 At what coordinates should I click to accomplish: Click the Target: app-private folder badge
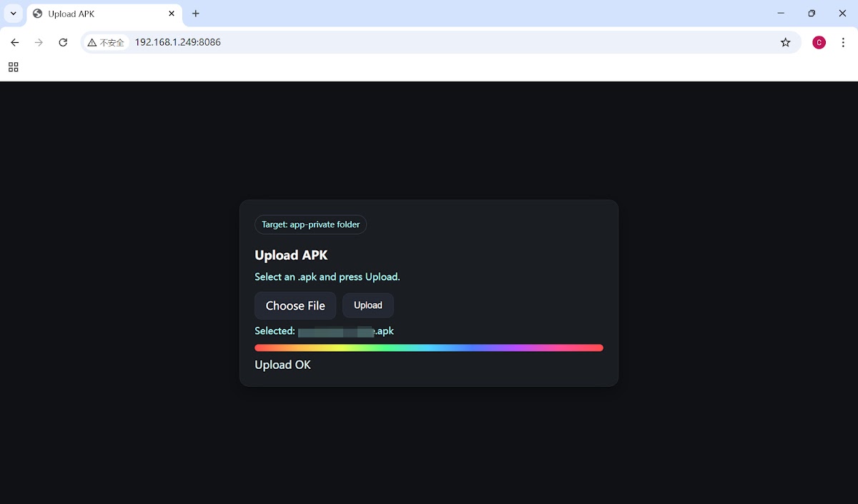pyautogui.click(x=310, y=224)
